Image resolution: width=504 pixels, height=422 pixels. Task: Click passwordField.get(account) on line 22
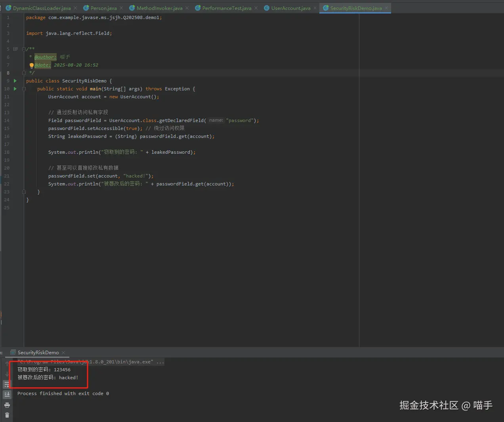[193, 184]
